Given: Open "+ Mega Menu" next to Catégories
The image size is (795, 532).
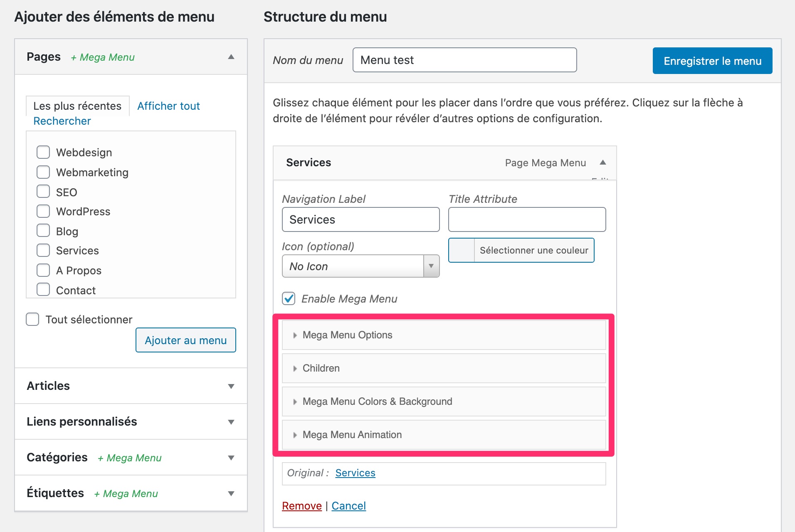Looking at the screenshot, I should [x=130, y=458].
